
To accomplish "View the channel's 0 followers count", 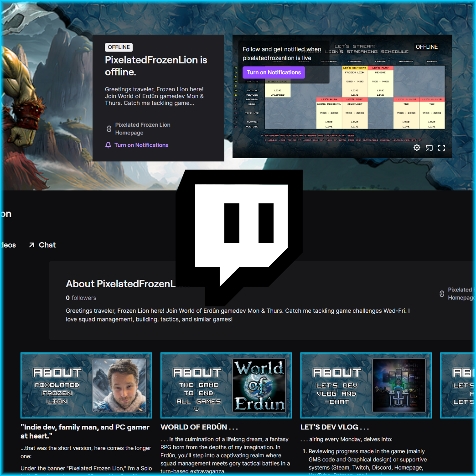I will 81,298.
